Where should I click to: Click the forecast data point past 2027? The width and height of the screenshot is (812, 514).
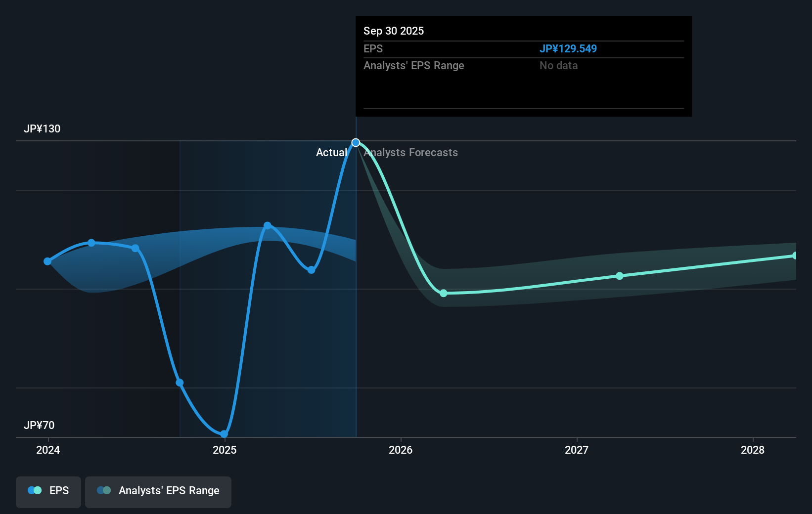point(620,276)
